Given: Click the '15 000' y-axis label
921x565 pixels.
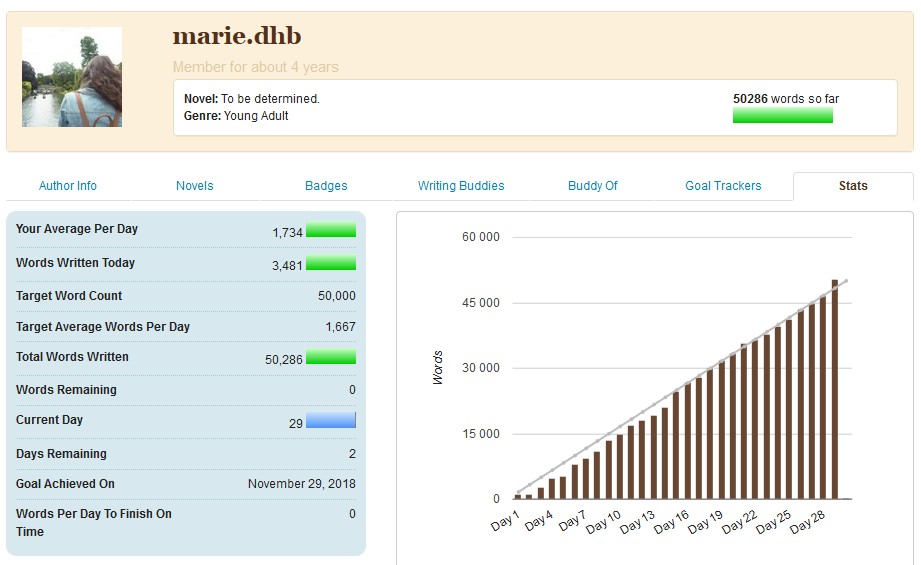Looking at the screenshot, I should pyautogui.click(x=480, y=433).
